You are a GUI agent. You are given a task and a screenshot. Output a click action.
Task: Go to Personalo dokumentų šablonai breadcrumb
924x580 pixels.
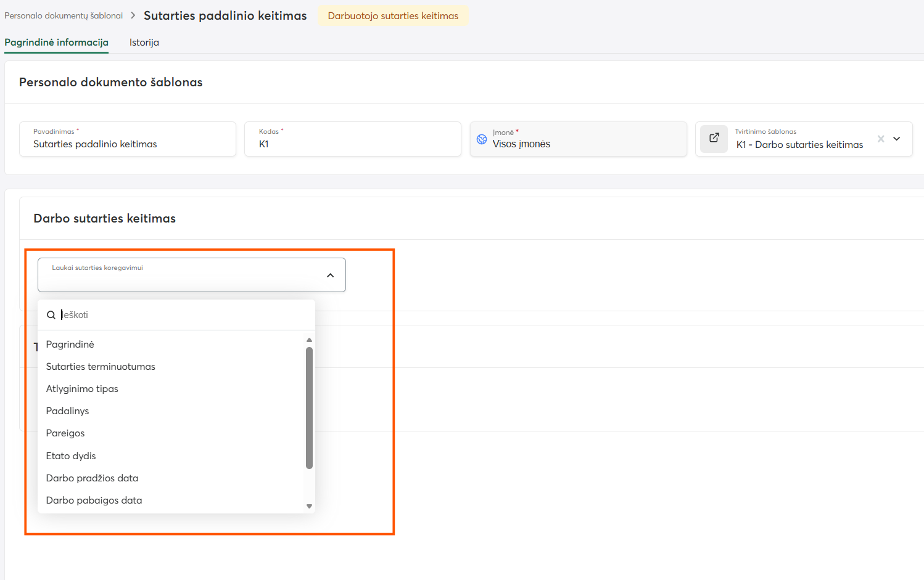[x=64, y=15]
